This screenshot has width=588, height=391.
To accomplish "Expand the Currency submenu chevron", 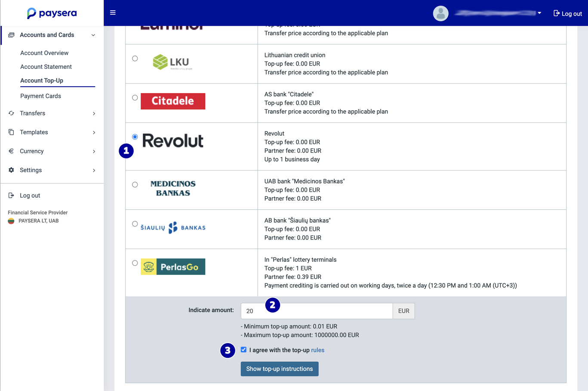I will [94, 152].
